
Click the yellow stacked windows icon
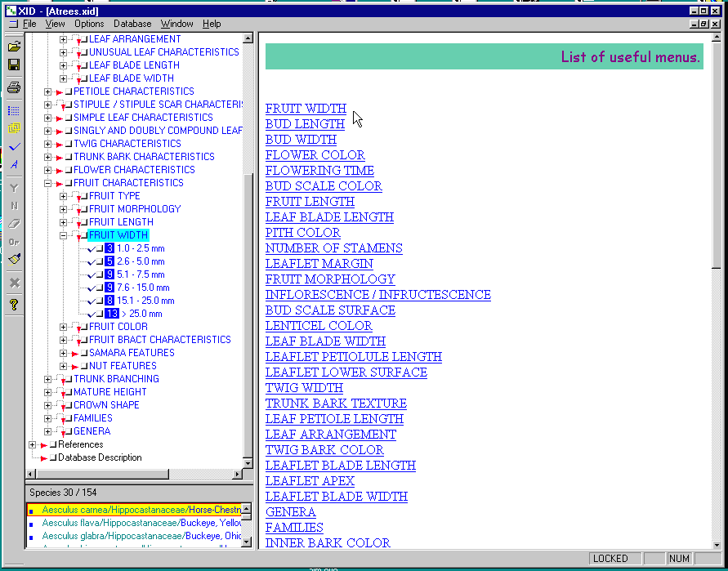(14, 128)
